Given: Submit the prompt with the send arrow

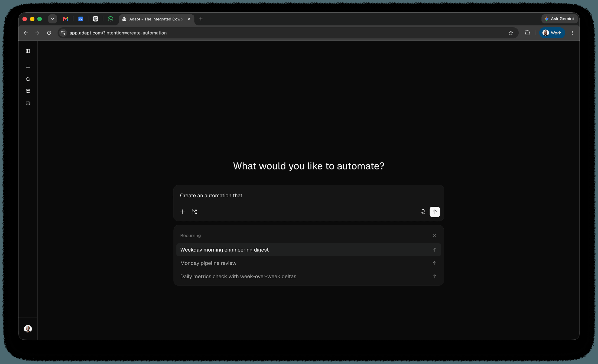Looking at the screenshot, I should pyautogui.click(x=435, y=212).
